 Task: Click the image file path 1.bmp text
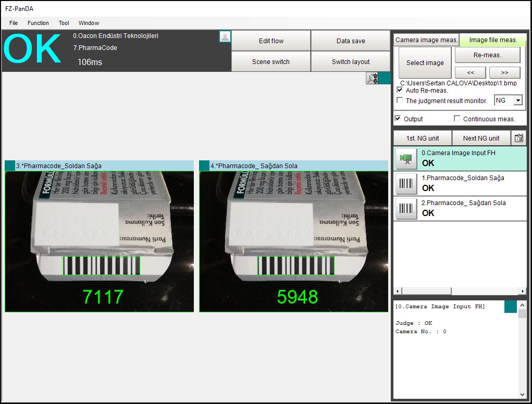pyautogui.click(x=459, y=83)
